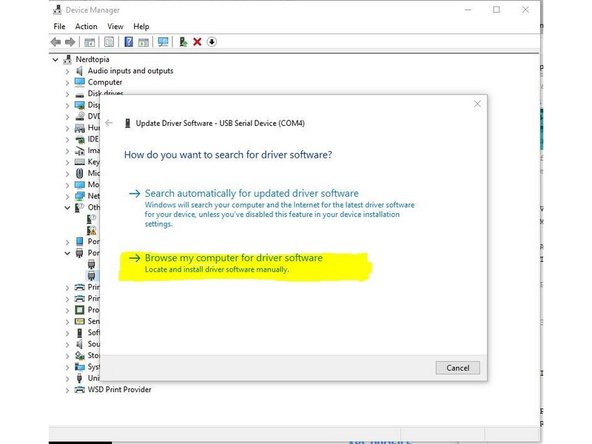Click the Back arrow in Device Manager toolbar
Viewport: 592px width, 444px height.
56,42
